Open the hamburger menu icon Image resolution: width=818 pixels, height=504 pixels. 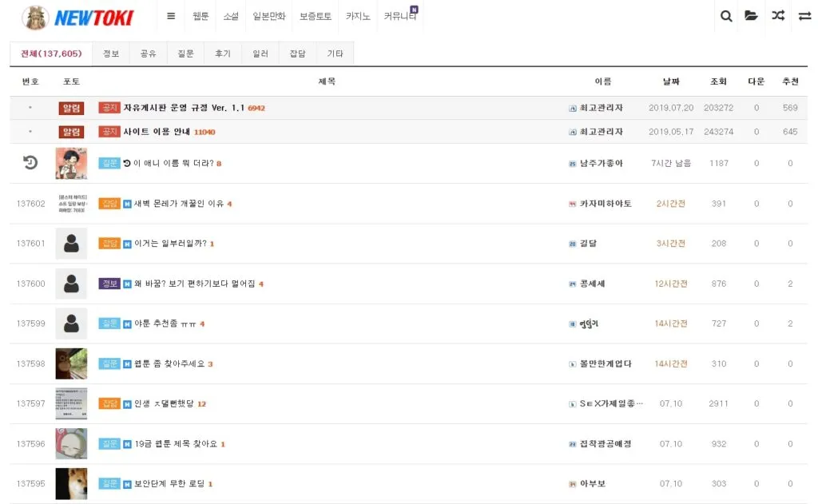point(170,15)
